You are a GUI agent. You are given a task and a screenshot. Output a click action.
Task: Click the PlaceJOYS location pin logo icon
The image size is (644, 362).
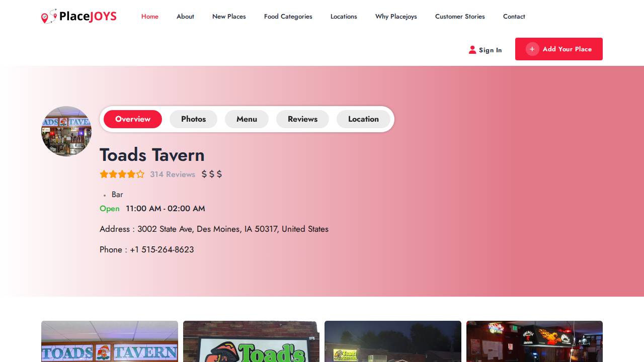pos(49,16)
